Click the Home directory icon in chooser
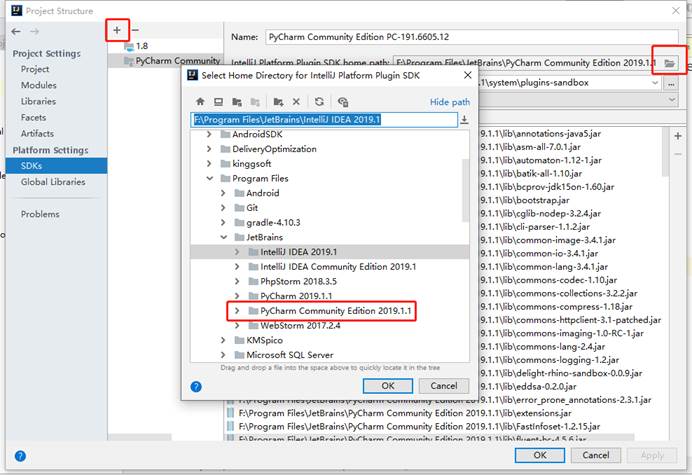 coord(200,102)
